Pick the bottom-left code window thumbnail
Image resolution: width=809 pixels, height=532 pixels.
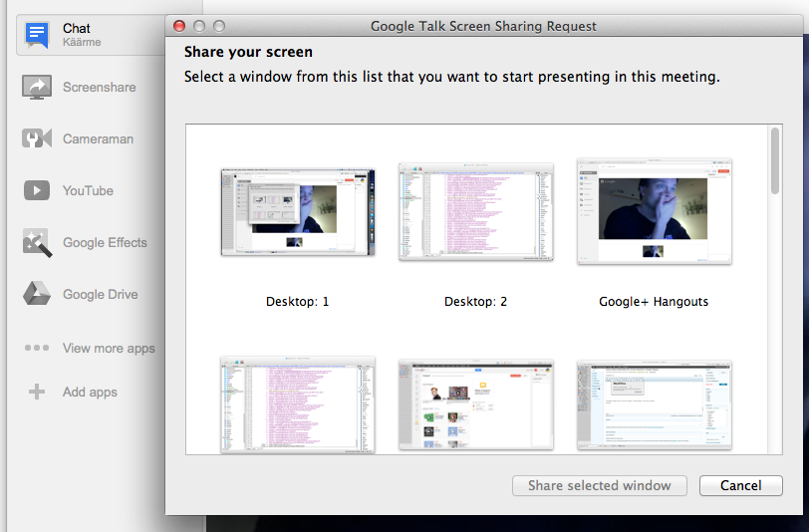(x=298, y=404)
